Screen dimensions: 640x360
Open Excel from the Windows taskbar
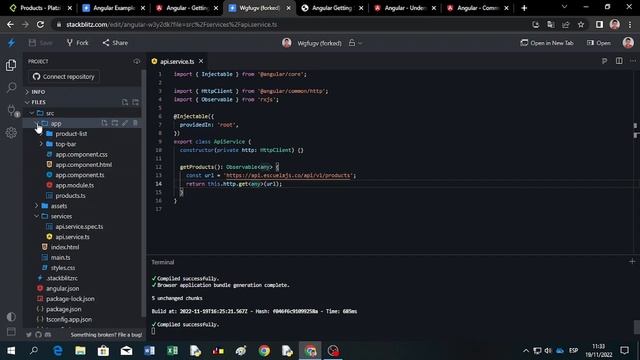pos(172,351)
